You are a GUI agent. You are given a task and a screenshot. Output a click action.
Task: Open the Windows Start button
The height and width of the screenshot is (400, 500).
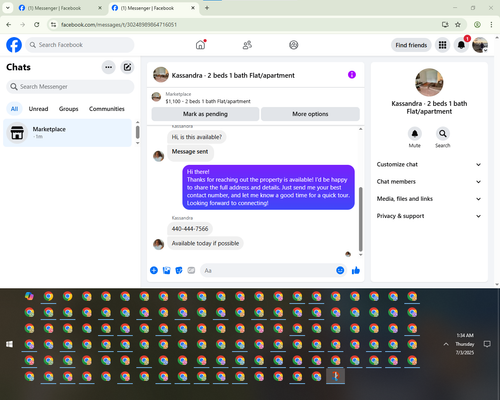click(x=9, y=344)
